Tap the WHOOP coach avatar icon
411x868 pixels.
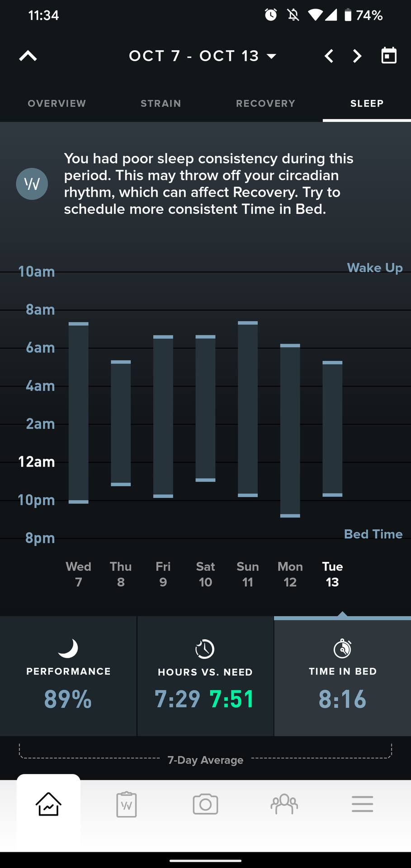(32, 184)
